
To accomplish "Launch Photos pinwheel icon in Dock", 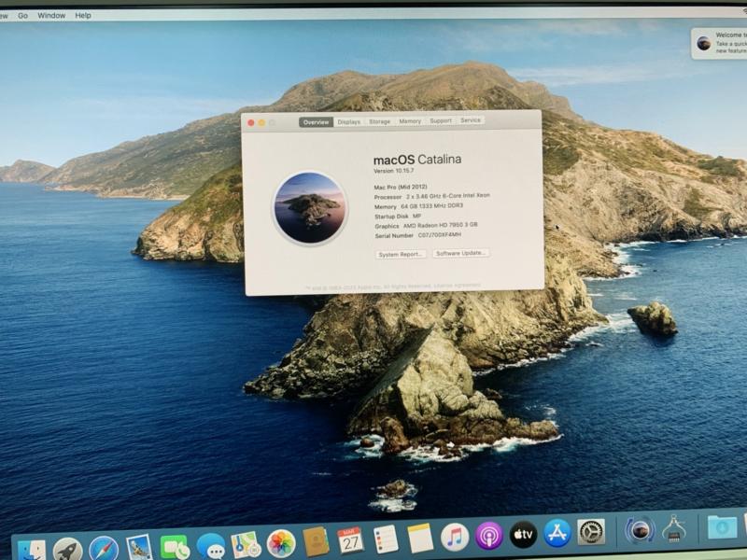I will [281, 543].
